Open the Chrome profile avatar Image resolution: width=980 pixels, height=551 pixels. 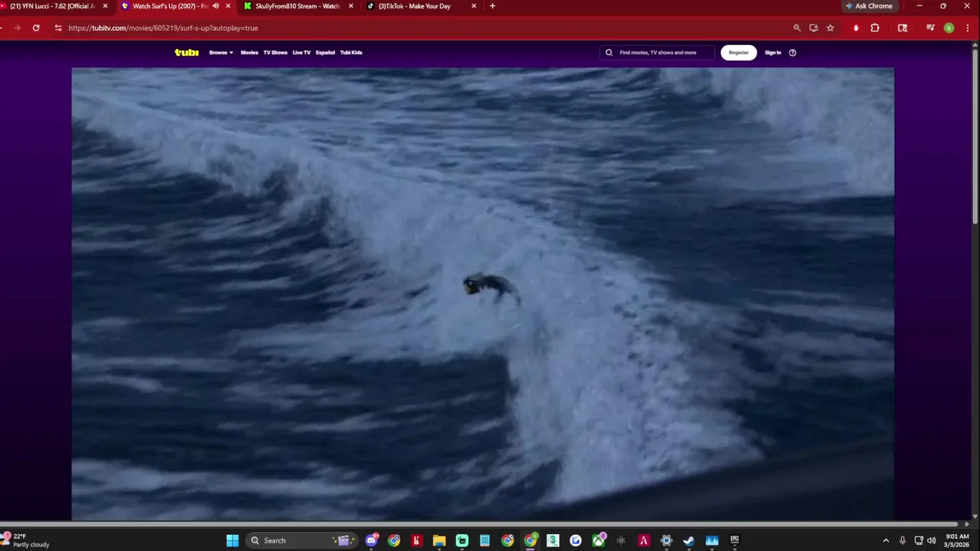point(949,28)
